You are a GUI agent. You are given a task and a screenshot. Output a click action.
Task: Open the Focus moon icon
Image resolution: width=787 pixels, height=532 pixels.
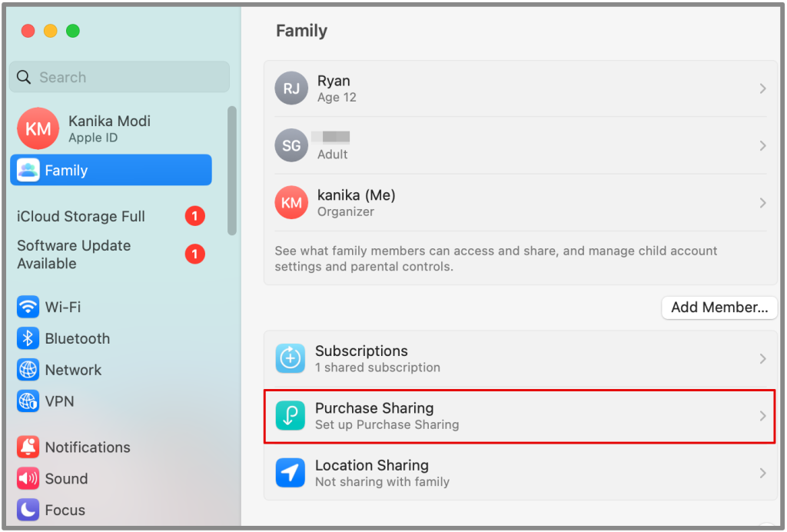[x=28, y=510]
